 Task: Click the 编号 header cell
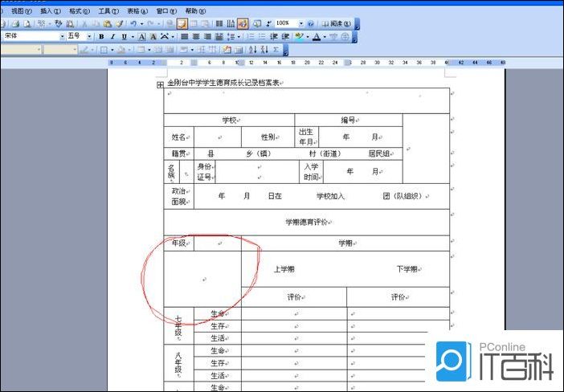349,120
